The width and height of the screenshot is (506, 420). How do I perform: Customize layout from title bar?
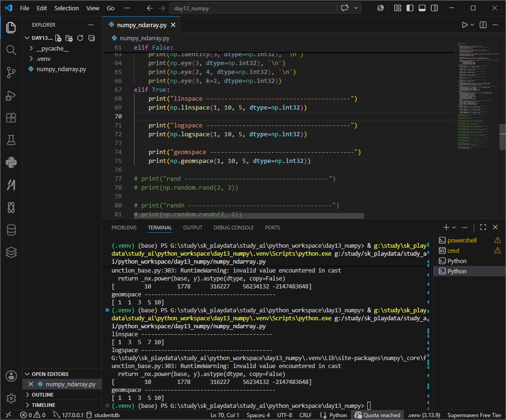point(398,8)
